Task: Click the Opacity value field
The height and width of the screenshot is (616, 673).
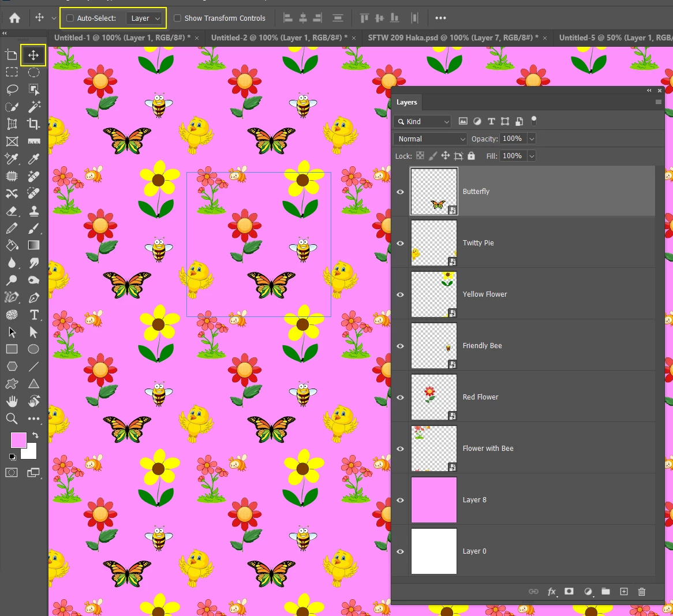Action: point(513,139)
